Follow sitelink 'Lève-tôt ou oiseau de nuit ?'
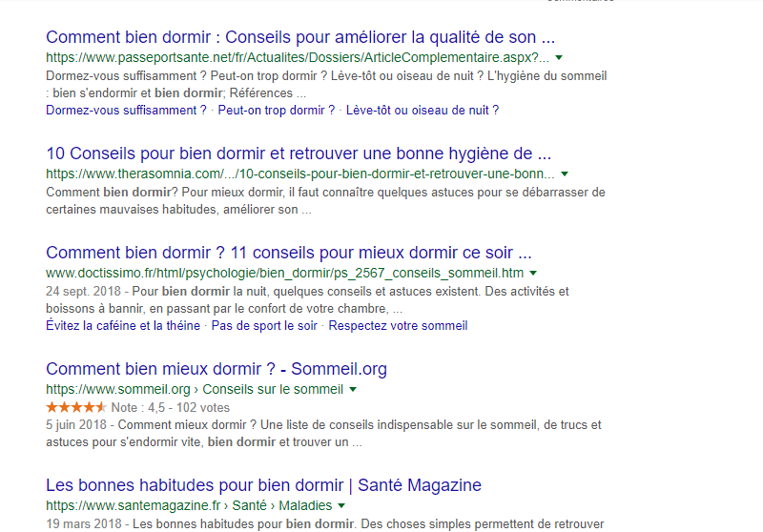Viewport: 763px width, 532px height. point(423,111)
